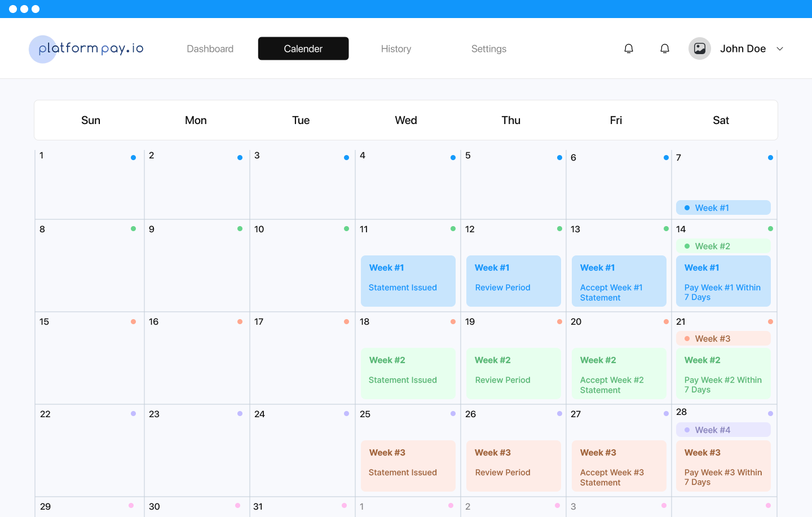Open the Dashboard tab
Image resolution: width=812 pixels, height=517 pixels.
(x=210, y=49)
